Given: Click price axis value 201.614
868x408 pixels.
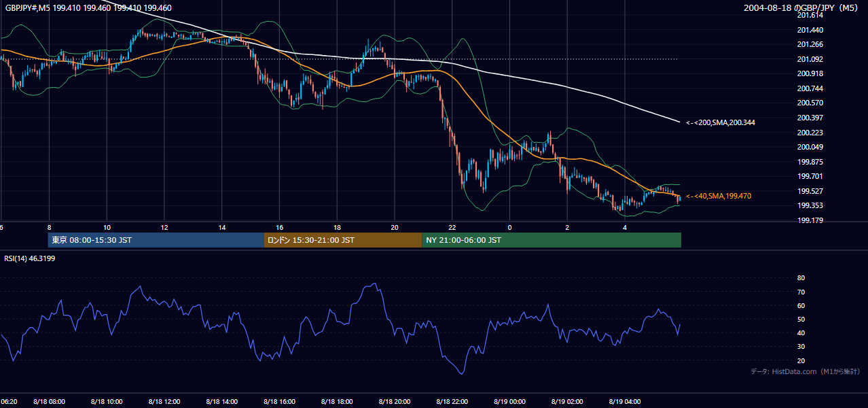Looking at the screenshot, I should tap(810, 15).
